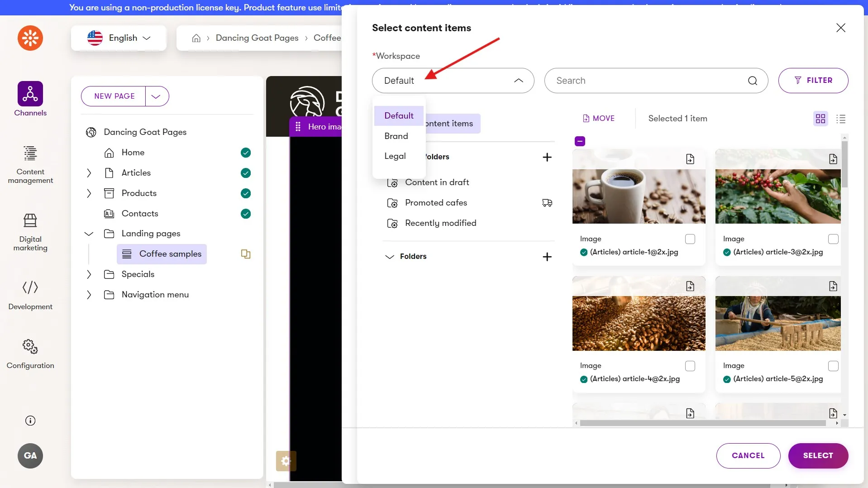Open the Configuration gear section
The height and width of the screenshot is (488, 868).
30,354
